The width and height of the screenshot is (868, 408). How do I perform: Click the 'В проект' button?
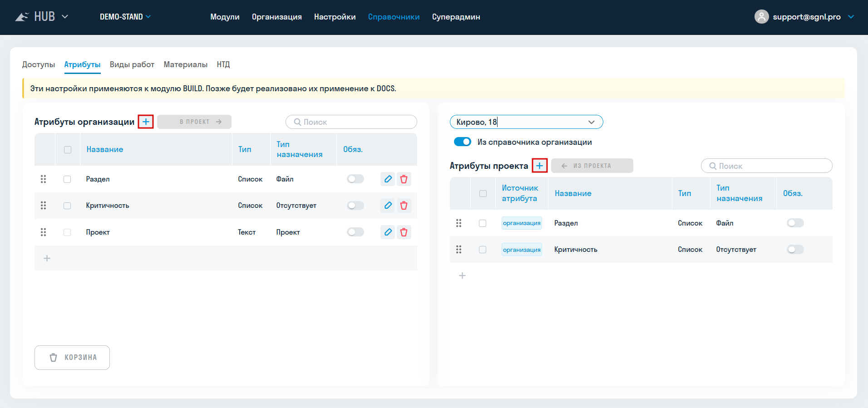[194, 122]
